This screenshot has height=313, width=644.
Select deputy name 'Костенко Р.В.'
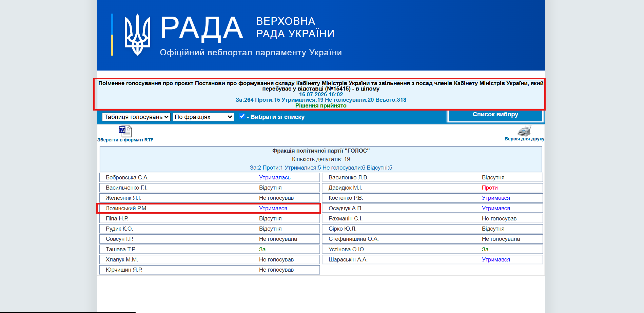pos(346,198)
